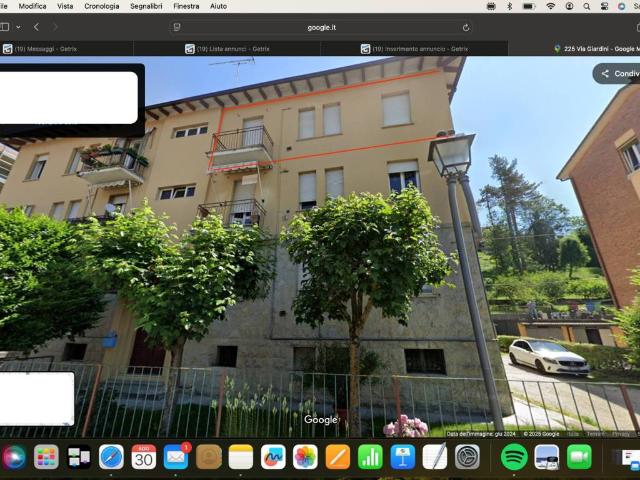Open the Photos app in dock
The width and height of the screenshot is (640, 480).
(x=305, y=457)
